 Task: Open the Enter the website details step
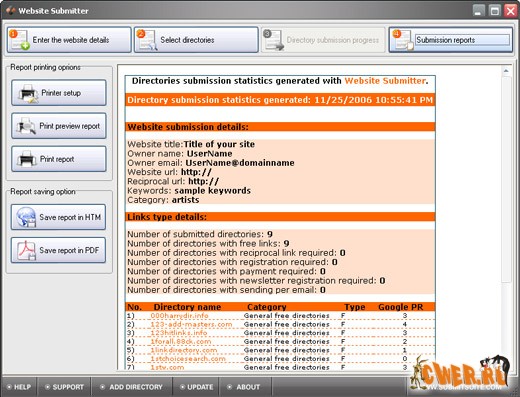click(x=69, y=40)
